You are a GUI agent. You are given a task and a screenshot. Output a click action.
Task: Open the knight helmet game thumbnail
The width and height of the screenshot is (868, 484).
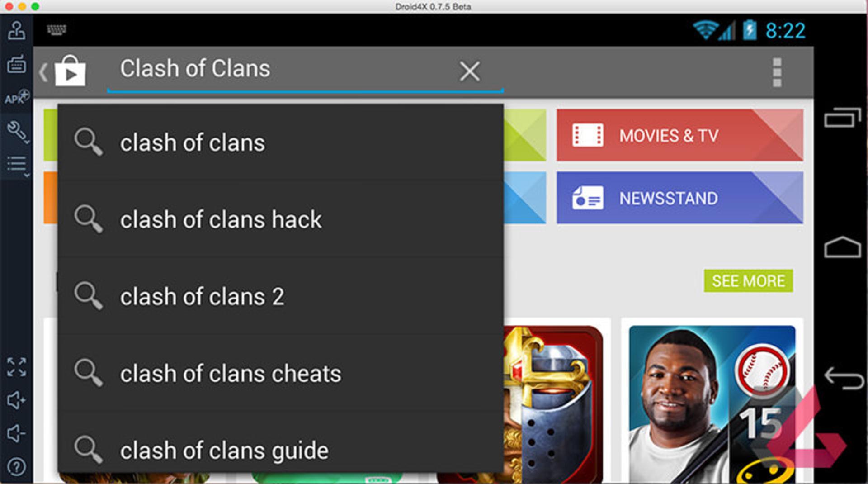pos(553,404)
